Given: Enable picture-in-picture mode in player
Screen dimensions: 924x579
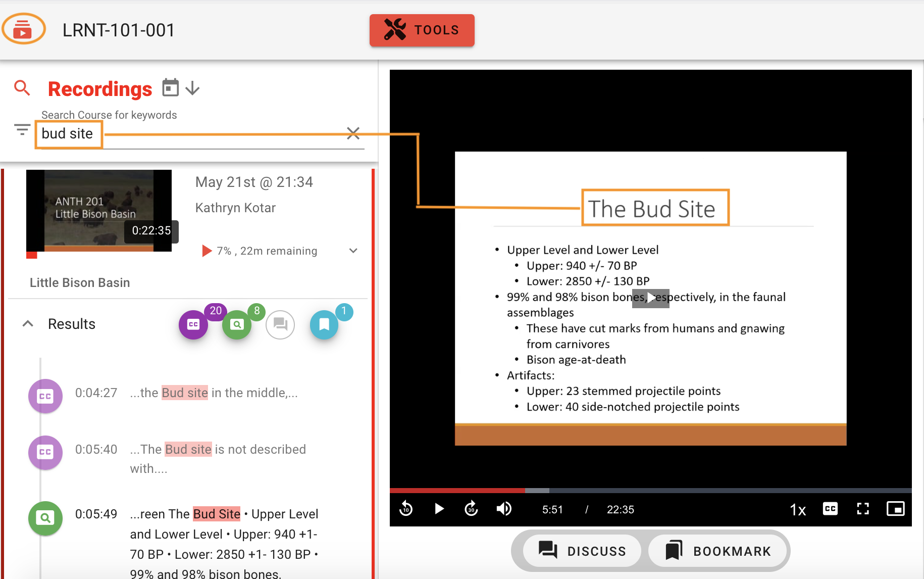Looking at the screenshot, I should pos(895,509).
